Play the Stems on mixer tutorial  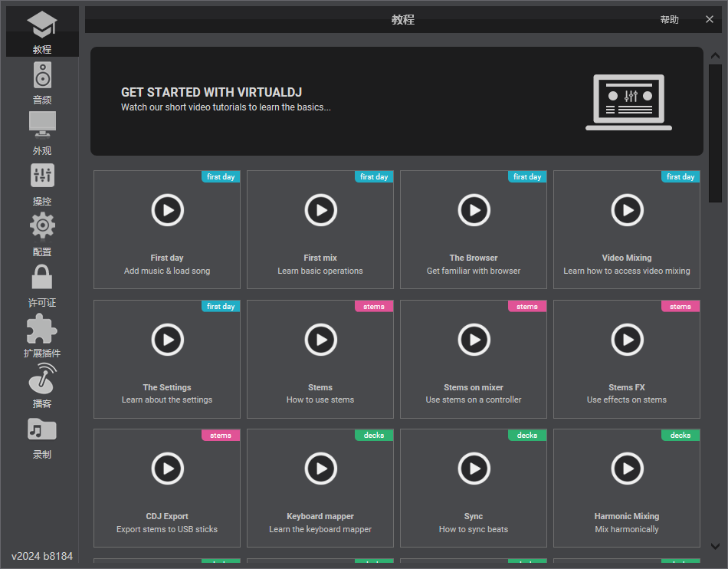[x=474, y=340]
